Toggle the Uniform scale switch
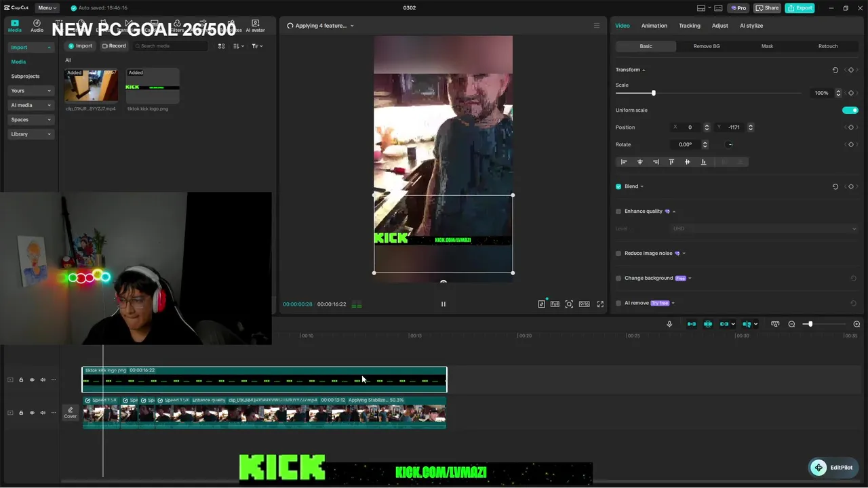This screenshot has height=488, width=868. click(850, 110)
